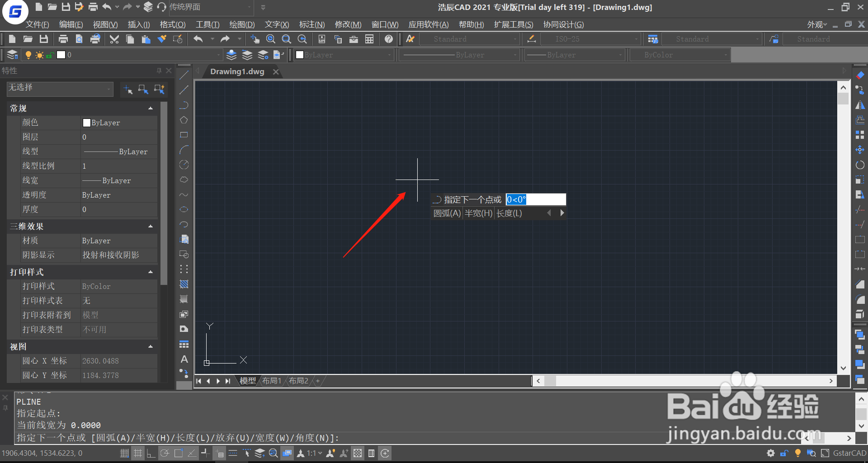Image resolution: width=868 pixels, height=463 pixels.
Task: Toggle Snap mode in the status bar
Action: tap(124, 453)
